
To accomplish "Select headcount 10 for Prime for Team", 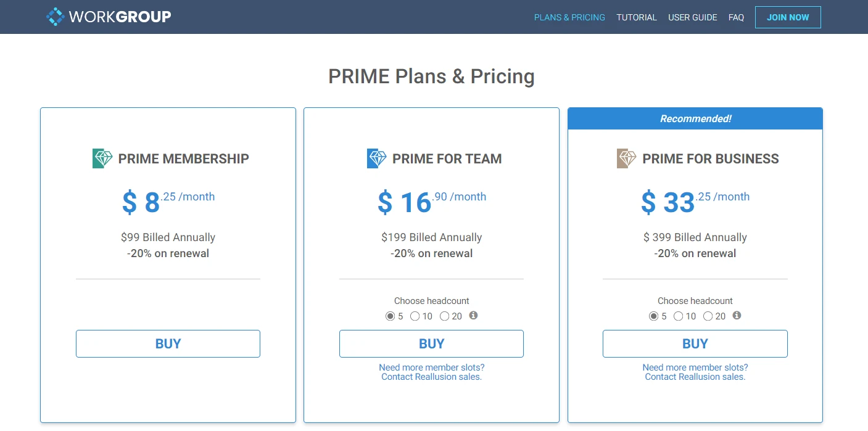I will click(415, 316).
